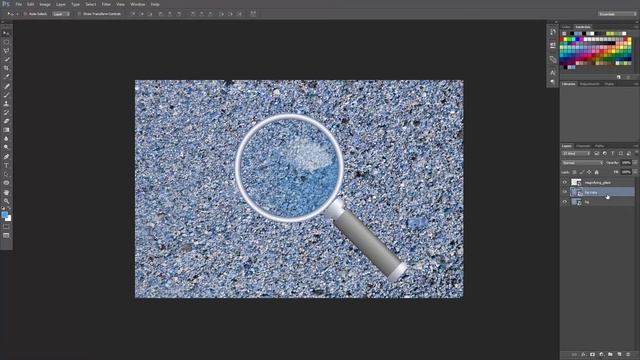Select the History Brush tool

coord(6,112)
